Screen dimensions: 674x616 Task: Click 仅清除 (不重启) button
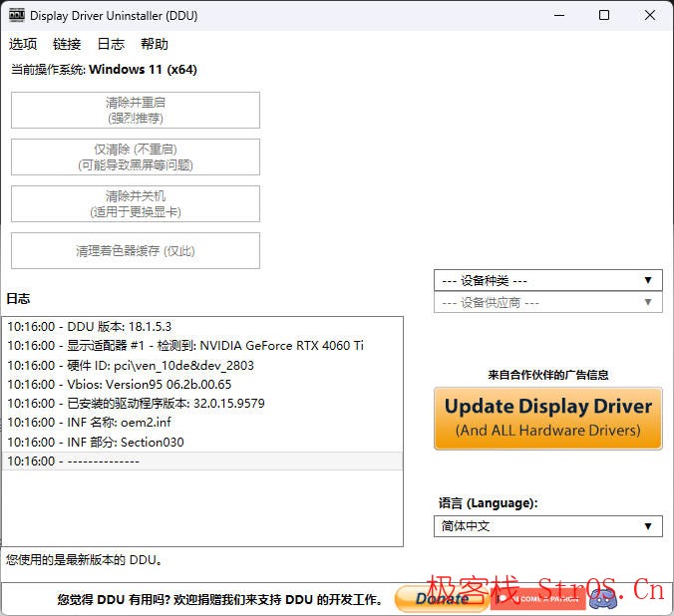tap(136, 156)
